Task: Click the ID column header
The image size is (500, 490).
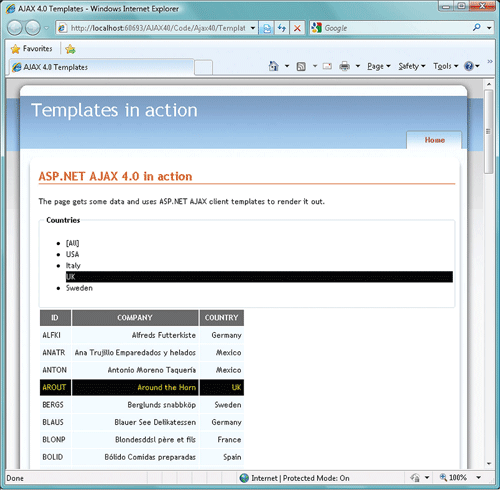Action: click(x=55, y=318)
